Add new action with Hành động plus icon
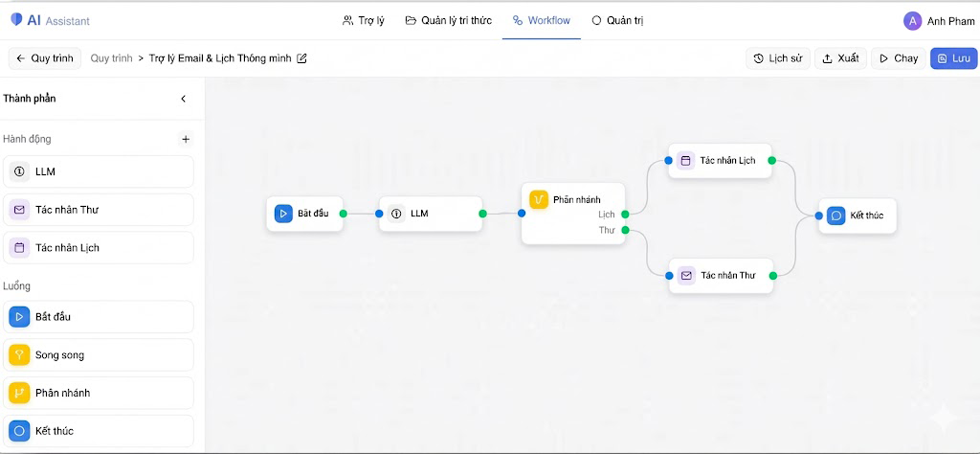 pyautogui.click(x=186, y=139)
